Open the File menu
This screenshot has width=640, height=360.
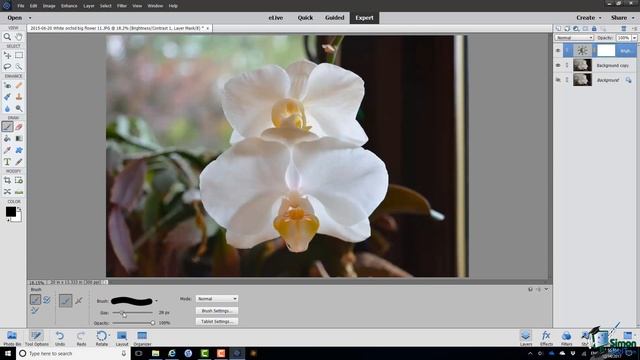click(x=21, y=6)
